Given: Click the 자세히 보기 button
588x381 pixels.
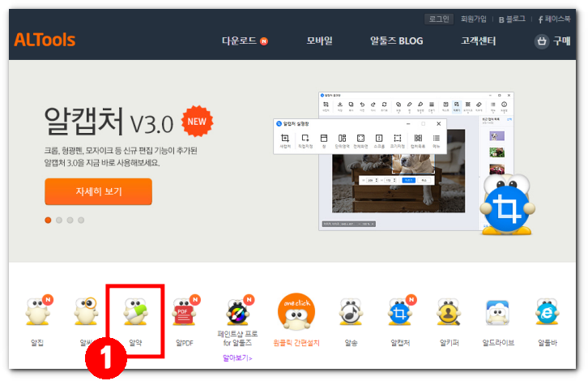Looking at the screenshot, I should (x=98, y=191).
